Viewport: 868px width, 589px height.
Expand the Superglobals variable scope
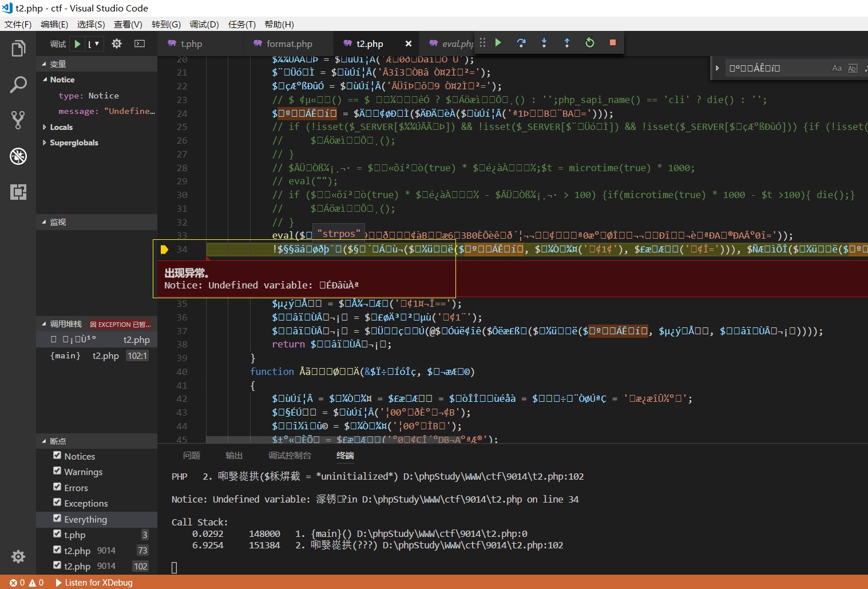click(45, 143)
